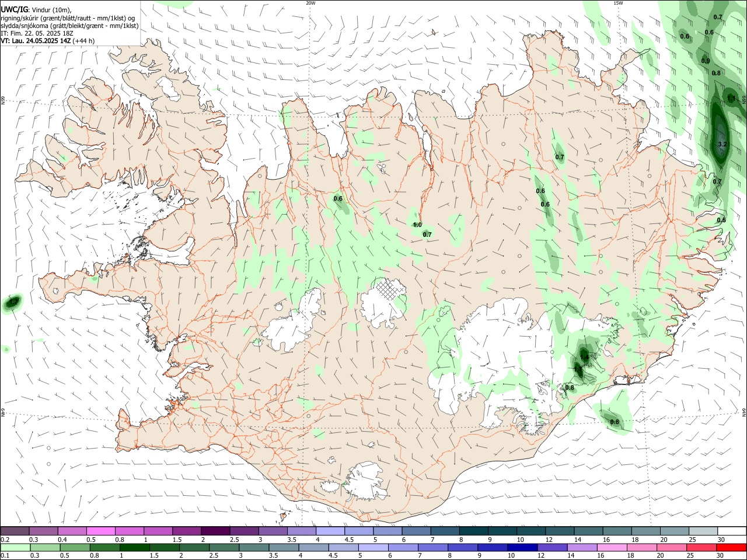The image size is (747, 560).
Task: Click the 'IT: Fim. 22. 05. 2025 18Z' line
Action: (x=37, y=33)
